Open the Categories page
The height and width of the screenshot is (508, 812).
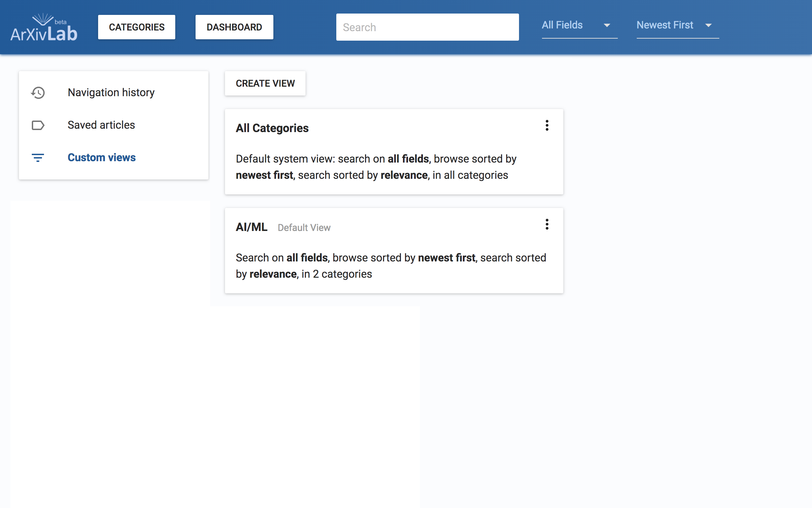(x=137, y=27)
